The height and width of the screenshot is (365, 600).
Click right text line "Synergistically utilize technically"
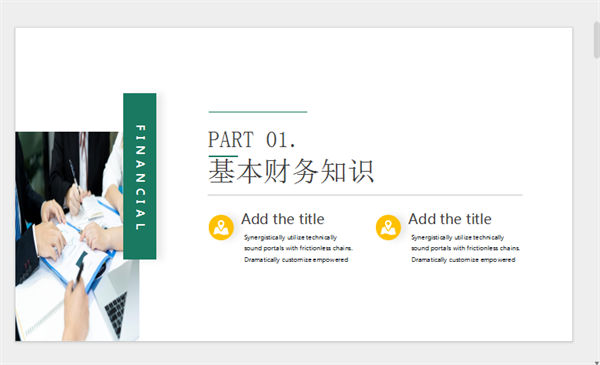tap(457, 238)
